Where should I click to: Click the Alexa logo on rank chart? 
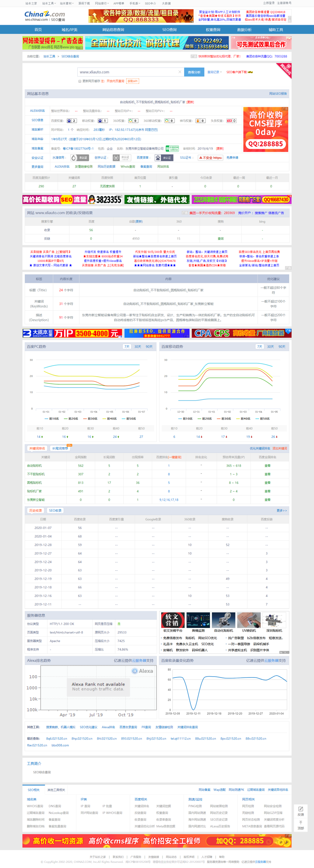click(x=142, y=671)
